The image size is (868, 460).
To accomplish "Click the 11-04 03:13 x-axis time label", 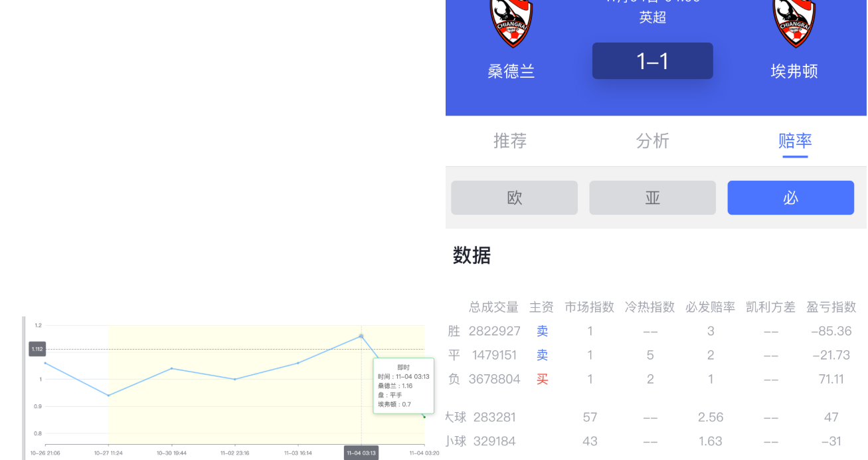I will pos(361,453).
